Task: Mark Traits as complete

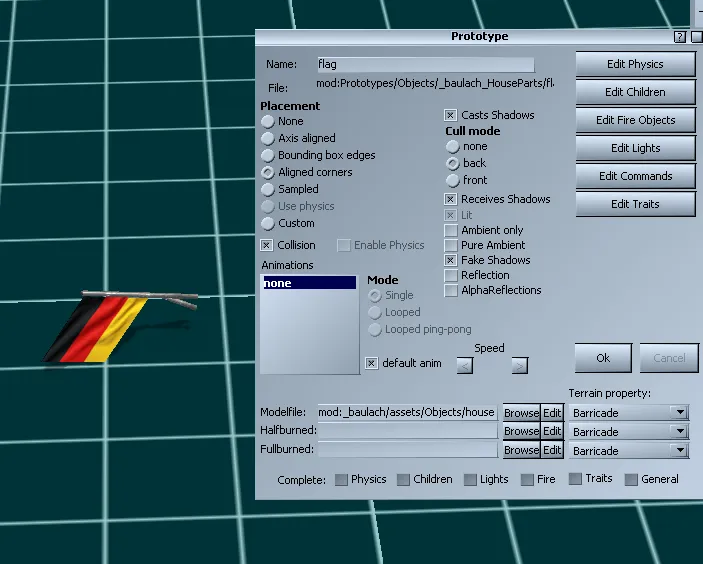Action: [x=575, y=479]
